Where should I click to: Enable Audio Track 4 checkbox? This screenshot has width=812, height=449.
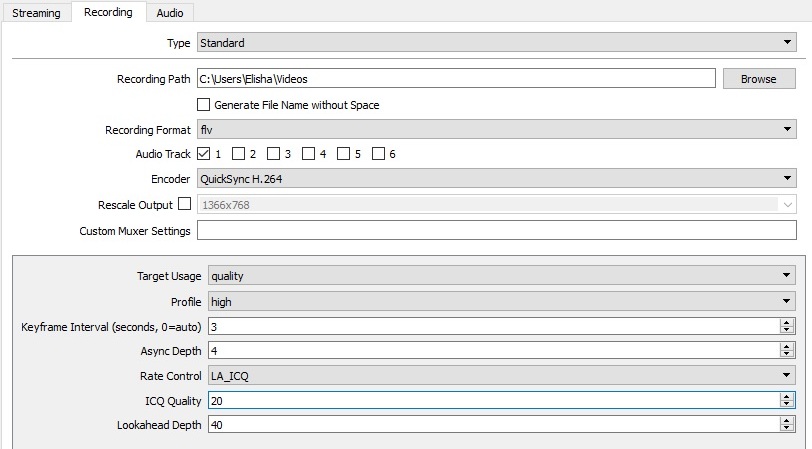308,154
